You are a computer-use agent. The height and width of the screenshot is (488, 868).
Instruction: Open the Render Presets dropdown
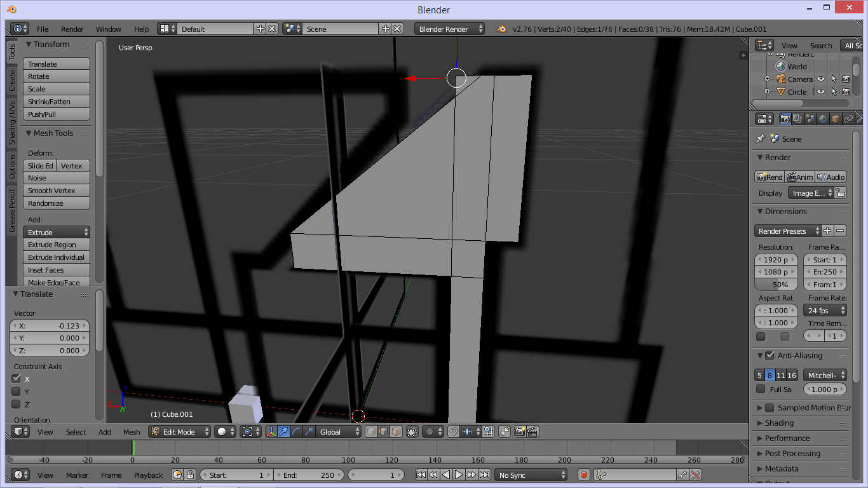(788, 231)
